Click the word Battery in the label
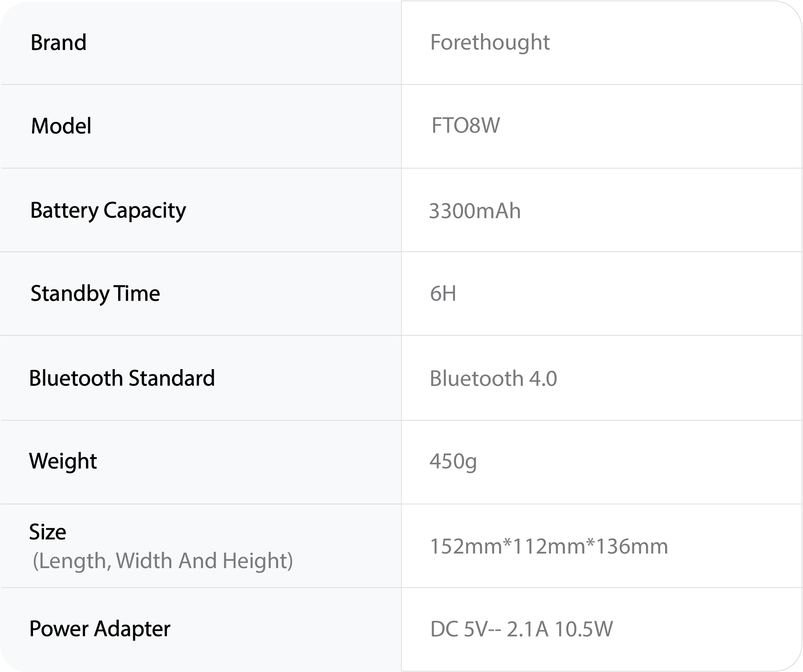The width and height of the screenshot is (803, 672). click(64, 210)
